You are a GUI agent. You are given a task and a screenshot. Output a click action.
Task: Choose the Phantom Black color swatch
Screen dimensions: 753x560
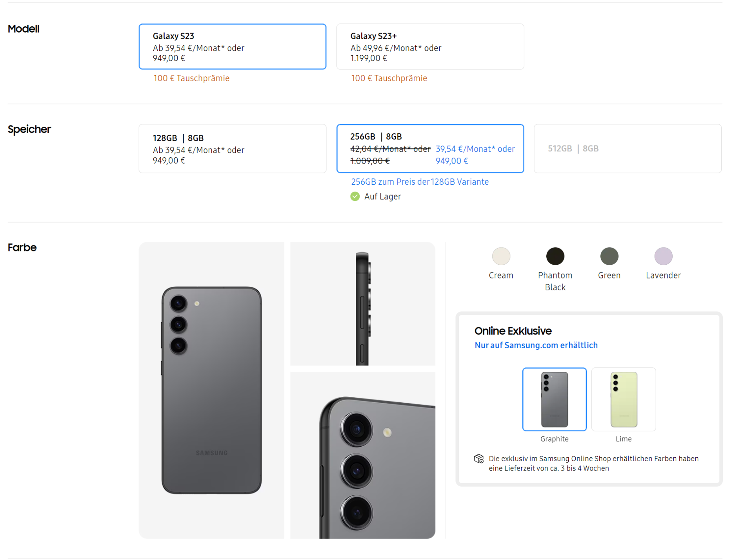(x=555, y=256)
